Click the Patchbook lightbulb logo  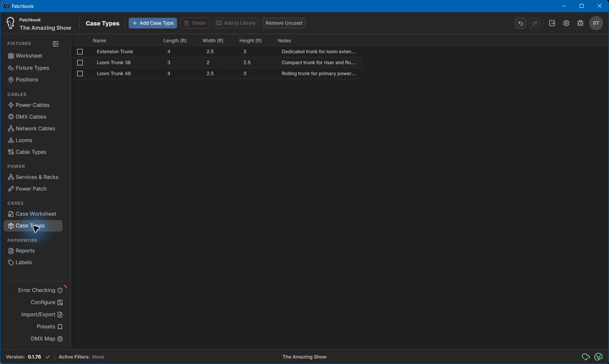(11, 23)
